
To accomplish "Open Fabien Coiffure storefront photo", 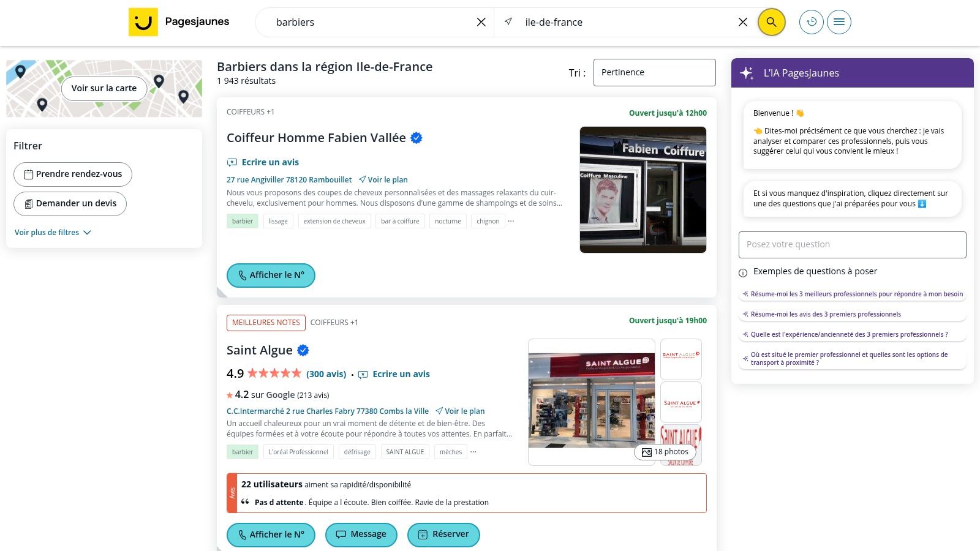I will click(x=643, y=190).
